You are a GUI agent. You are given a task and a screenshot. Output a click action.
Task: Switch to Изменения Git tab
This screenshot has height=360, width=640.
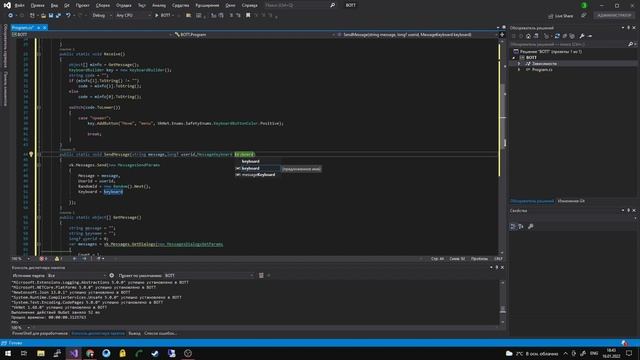tap(571, 201)
